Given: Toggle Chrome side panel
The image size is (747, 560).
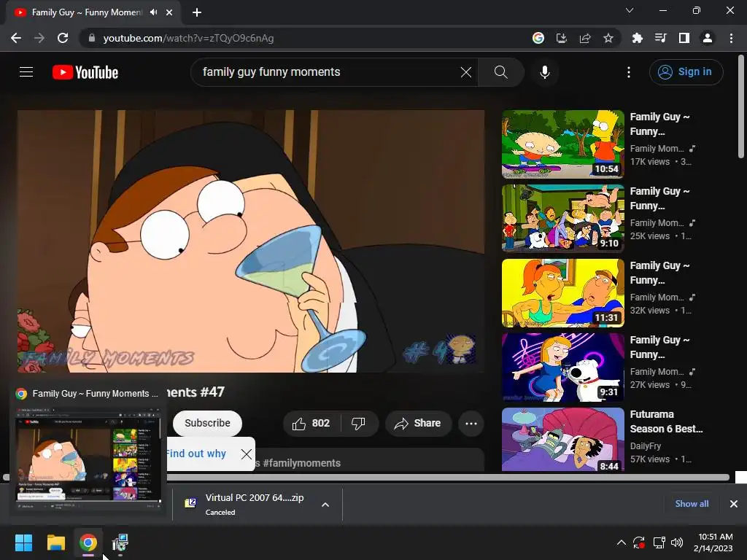Looking at the screenshot, I should tap(684, 38).
